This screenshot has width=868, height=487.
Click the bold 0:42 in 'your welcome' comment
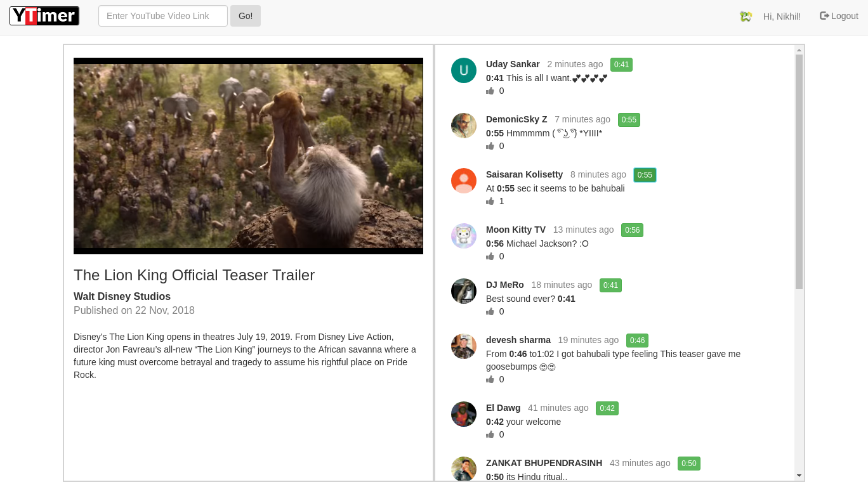[x=495, y=422]
